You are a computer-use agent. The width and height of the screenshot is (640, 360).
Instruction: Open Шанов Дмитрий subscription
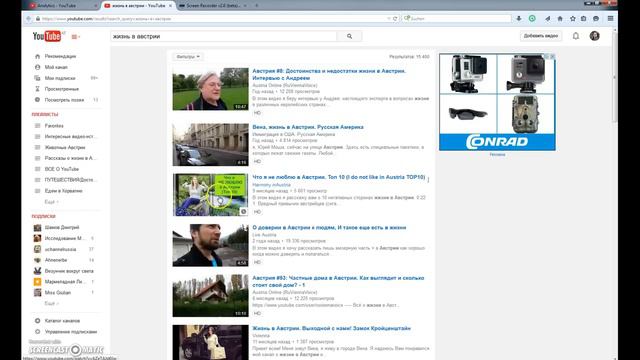point(62,227)
